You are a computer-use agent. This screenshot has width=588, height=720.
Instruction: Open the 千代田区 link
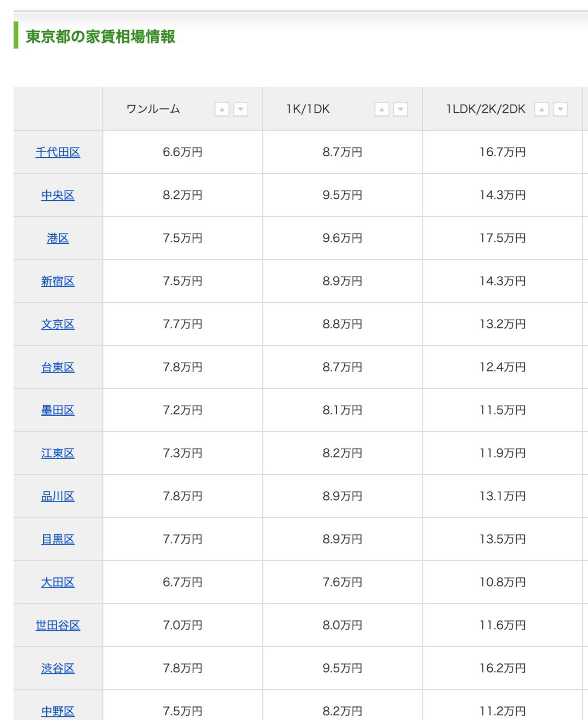58,152
